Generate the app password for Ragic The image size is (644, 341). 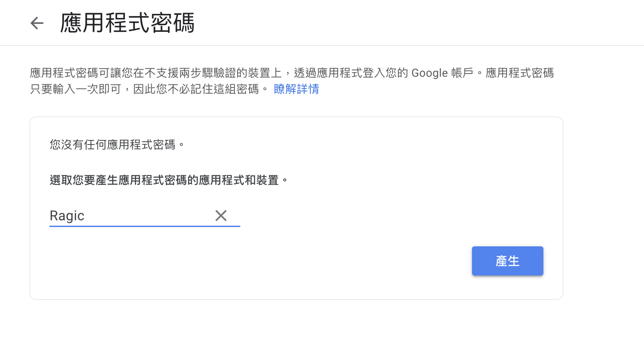pos(507,261)
